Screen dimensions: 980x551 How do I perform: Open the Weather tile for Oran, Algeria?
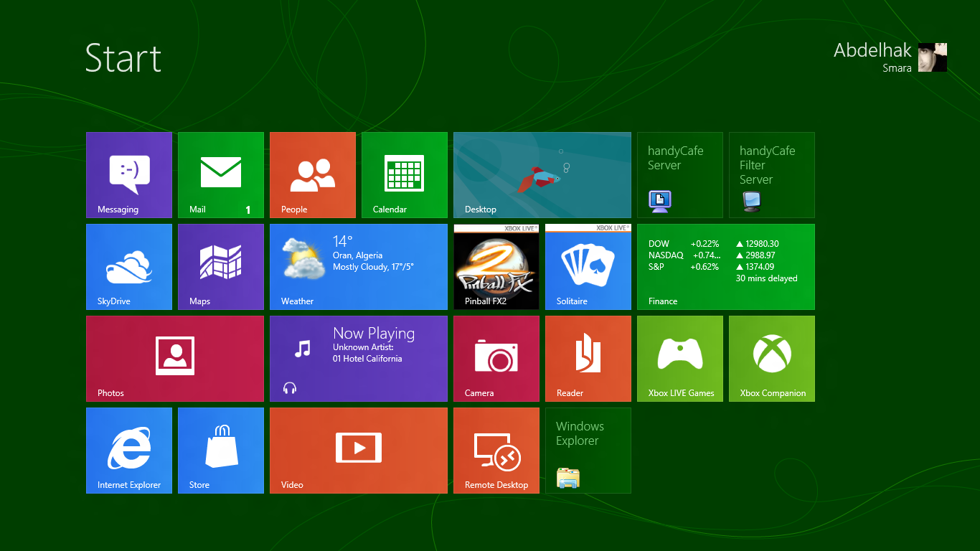pyautogui.click(x=359, y=267)
